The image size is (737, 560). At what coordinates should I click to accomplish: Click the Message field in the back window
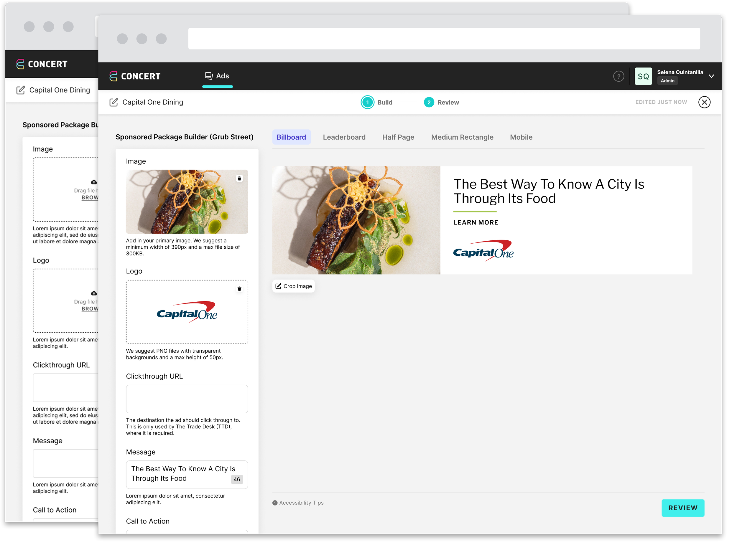66,463
